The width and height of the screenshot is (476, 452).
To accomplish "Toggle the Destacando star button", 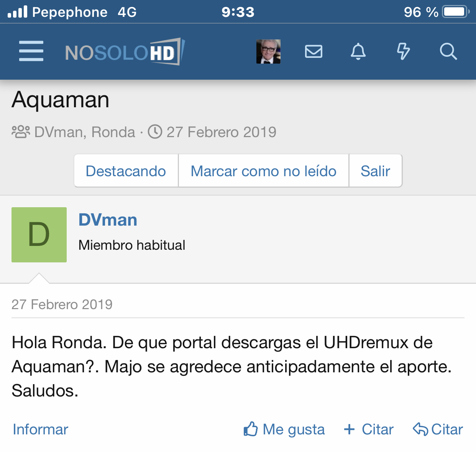I will (126, 171).
